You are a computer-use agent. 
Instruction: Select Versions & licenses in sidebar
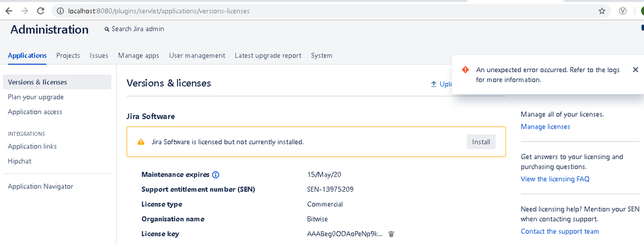click(x=57, y=82)
